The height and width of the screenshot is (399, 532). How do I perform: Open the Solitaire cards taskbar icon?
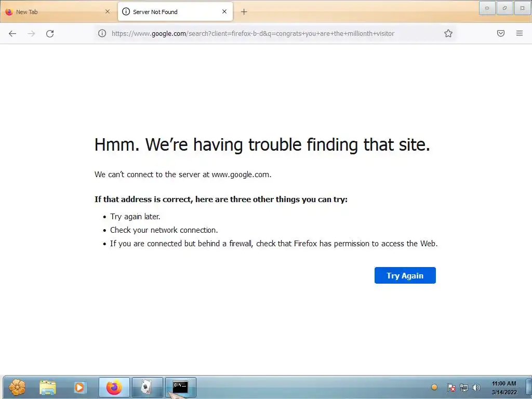coord(147,387)
